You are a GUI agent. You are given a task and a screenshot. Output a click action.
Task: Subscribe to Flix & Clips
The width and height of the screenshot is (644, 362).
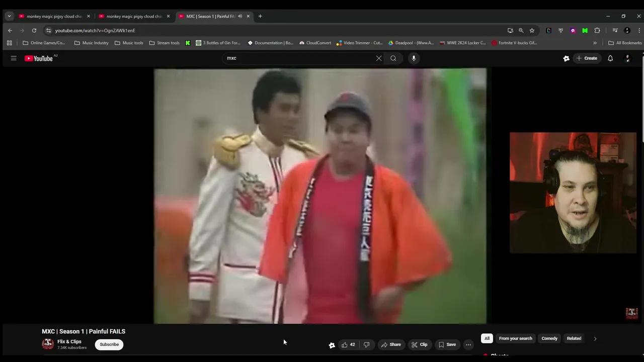click(x=109, y=344)
